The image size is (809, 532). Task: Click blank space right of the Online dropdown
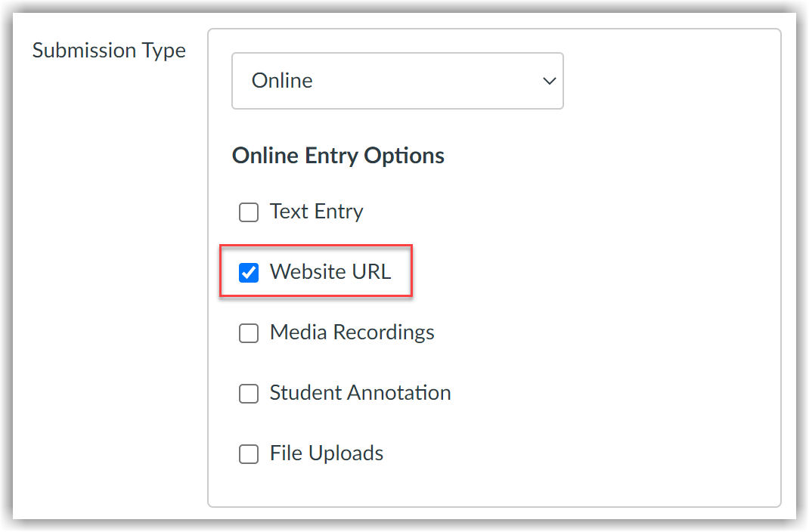[665, 81]
